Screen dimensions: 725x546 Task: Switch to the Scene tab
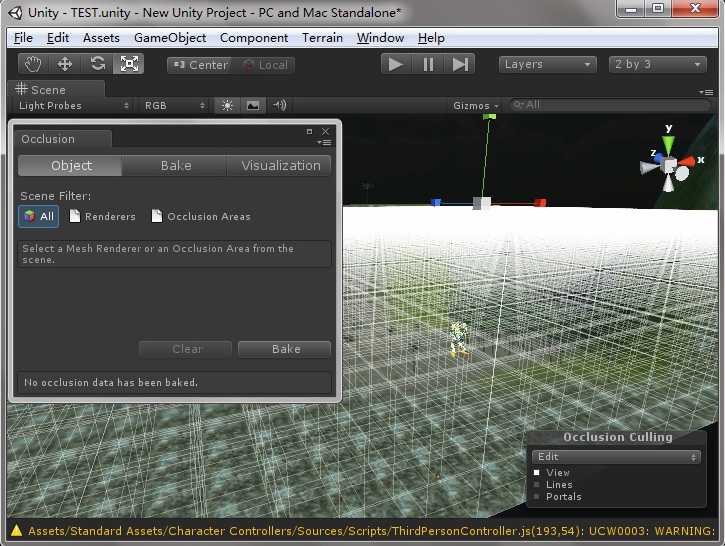click(55, 89)
